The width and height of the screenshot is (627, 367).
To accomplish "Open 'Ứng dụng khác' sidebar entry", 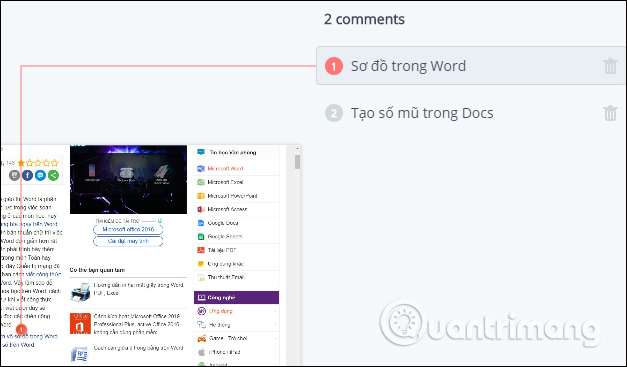I will [236, 264].
